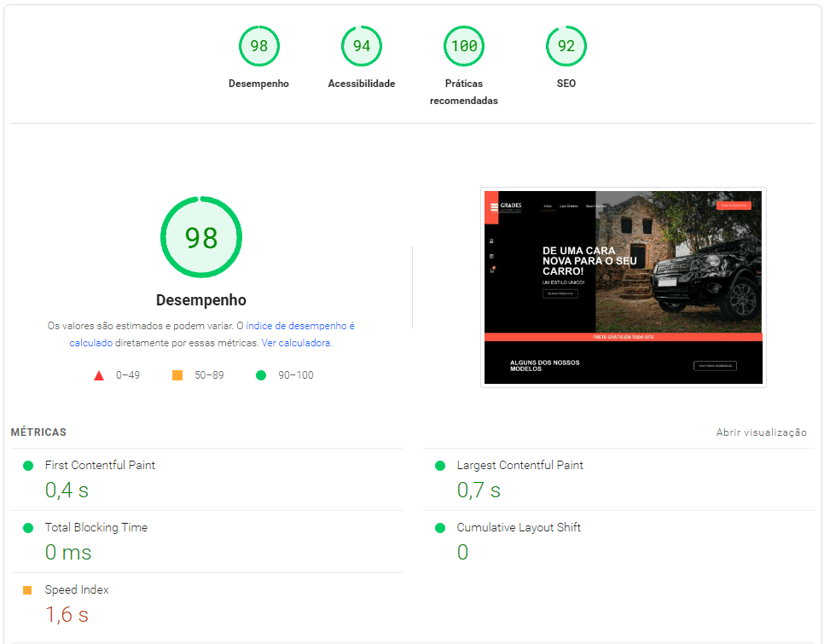Click the First Contentful Paint 0,4 s value
This screenshot has height=644, width=830.
(67, 490)
